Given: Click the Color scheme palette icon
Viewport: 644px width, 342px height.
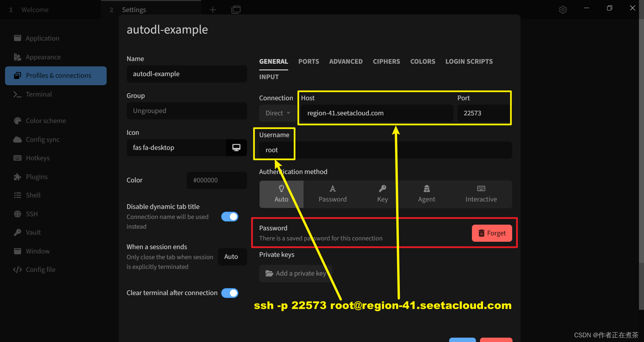Looking at the screenshot, I should pyautogui.click(x=17, y=121).
